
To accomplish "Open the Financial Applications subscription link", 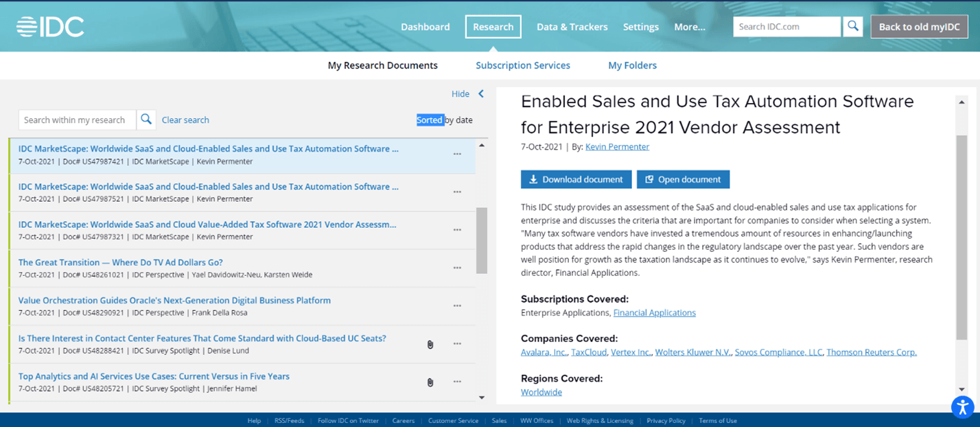I will 655,312.
